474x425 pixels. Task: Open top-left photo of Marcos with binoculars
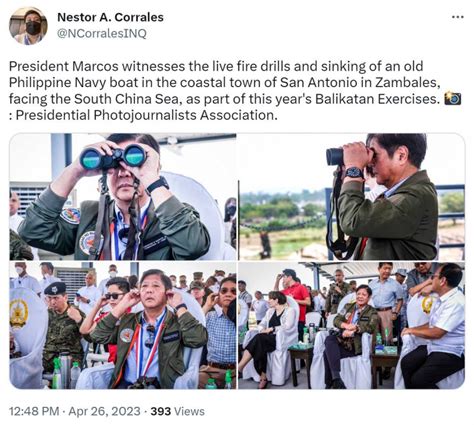(x=123, y=197)
